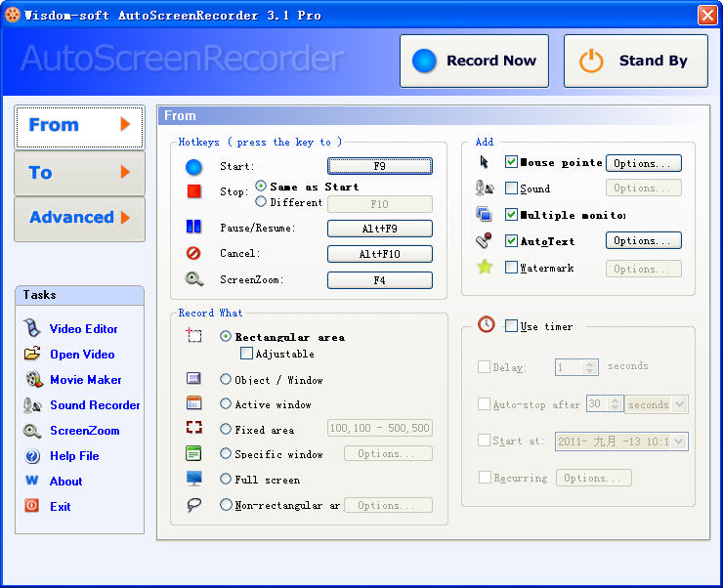Click the red Exit power icon
This screenshot has width=723, height=588.
coord(32,506)
